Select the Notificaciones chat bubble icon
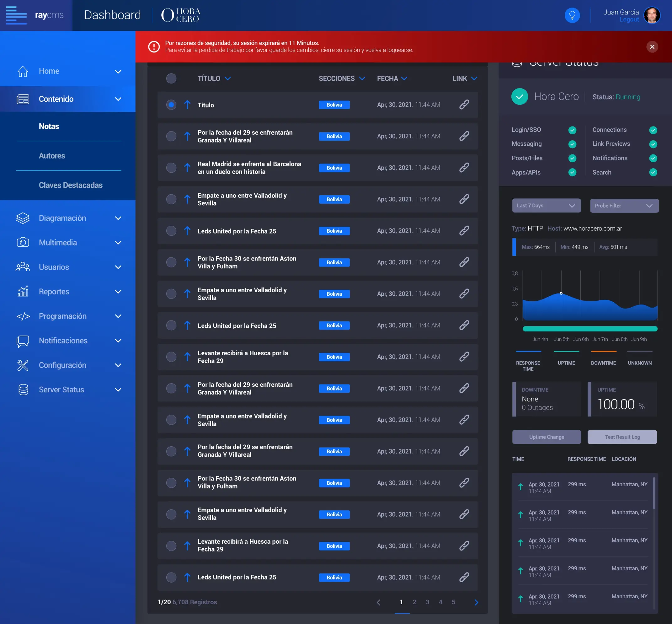The height and width of the screenshot is (624, 672). click(23, 341)
